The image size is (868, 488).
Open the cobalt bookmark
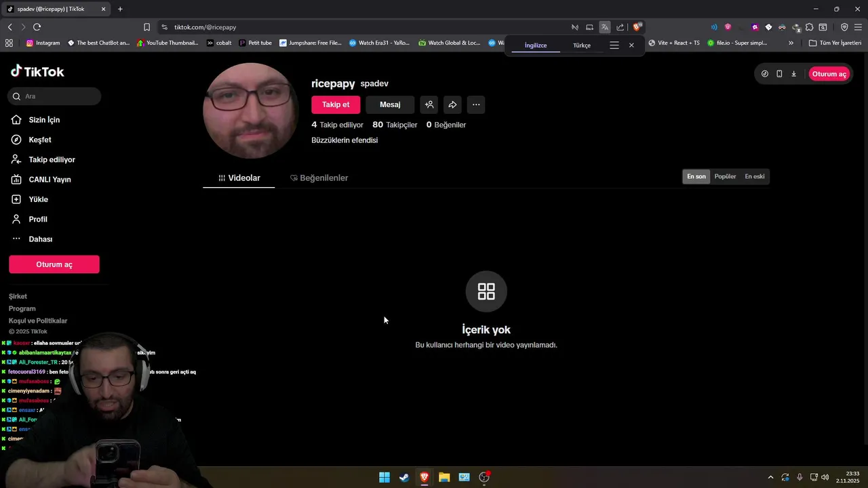click(x=219, y=43)
